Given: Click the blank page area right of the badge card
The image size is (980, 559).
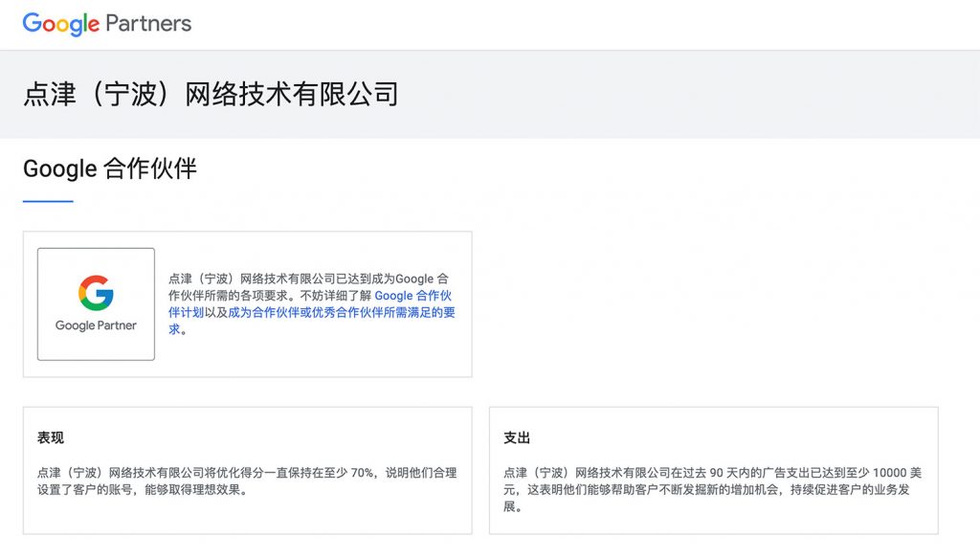Looking at the screenshot, I should click(718, 304).
